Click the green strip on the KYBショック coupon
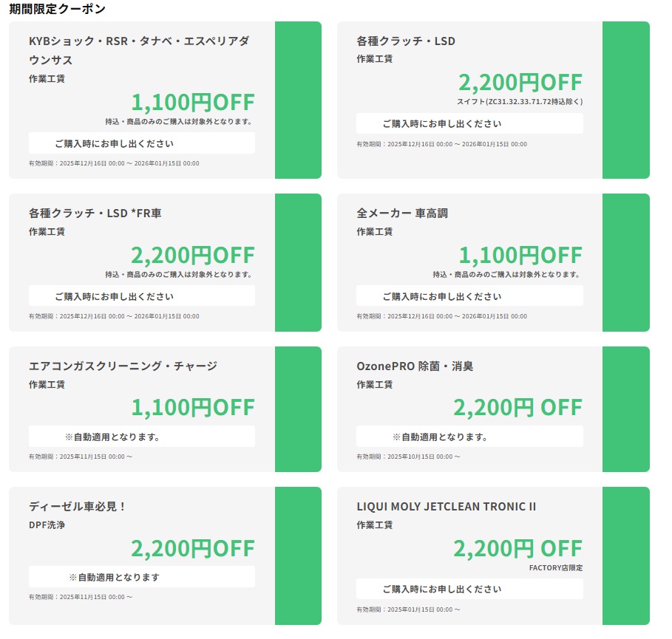This screenshot has height=639, width=672. [298, 100]
